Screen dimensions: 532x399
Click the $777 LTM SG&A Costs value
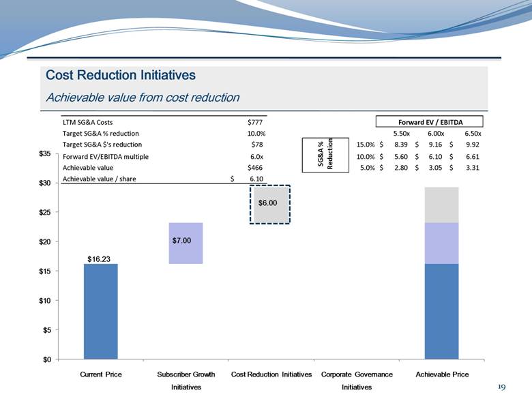coord(255,122)
